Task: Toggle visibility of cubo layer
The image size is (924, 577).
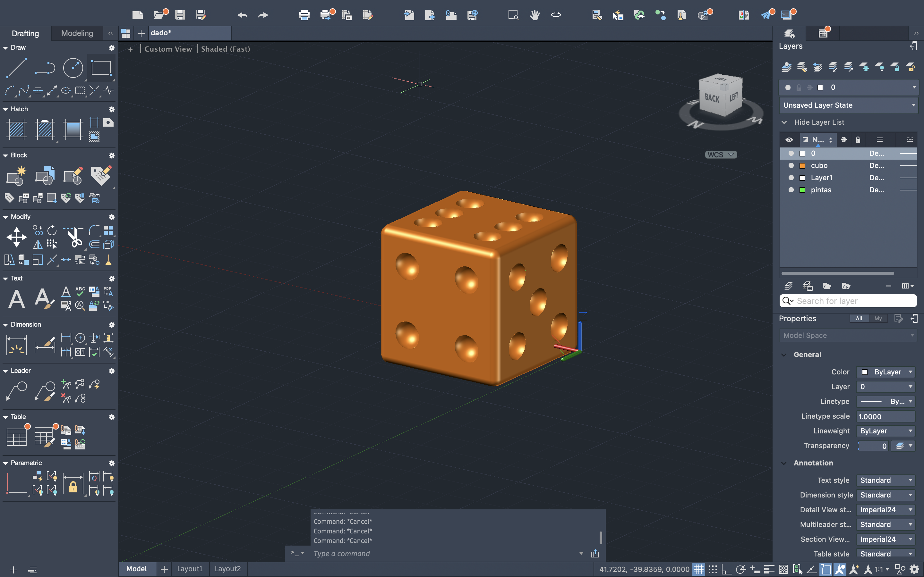Action: pyautogui.click(x=791, y=166)
